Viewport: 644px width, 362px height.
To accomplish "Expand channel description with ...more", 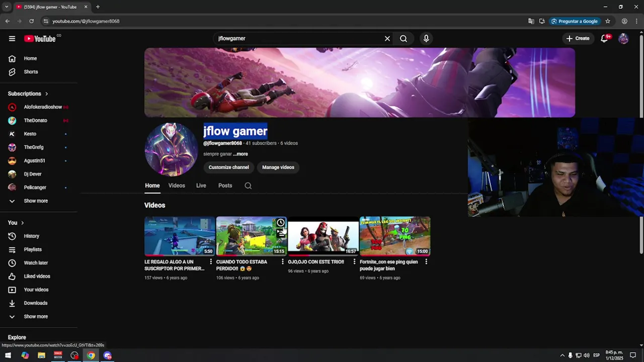I will [x=240, y=154].
